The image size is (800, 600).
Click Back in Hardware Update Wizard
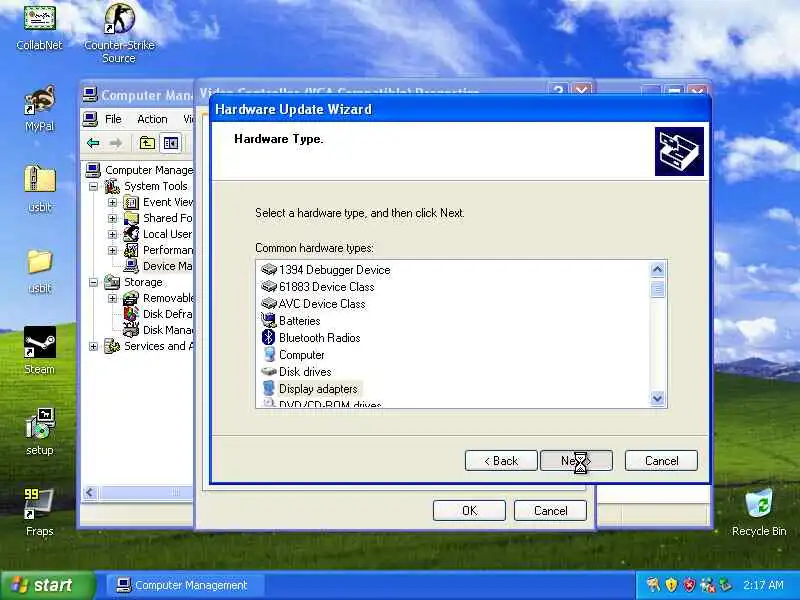(x=501, y=461)
